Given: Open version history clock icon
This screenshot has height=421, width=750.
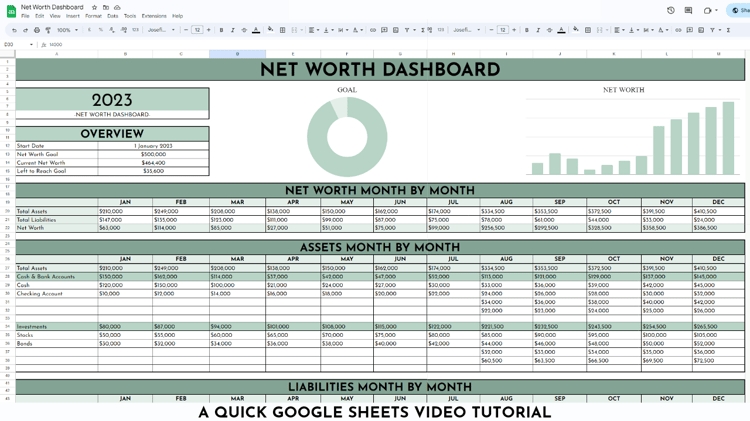Looking at the screenshot, I should click(671, 10).
